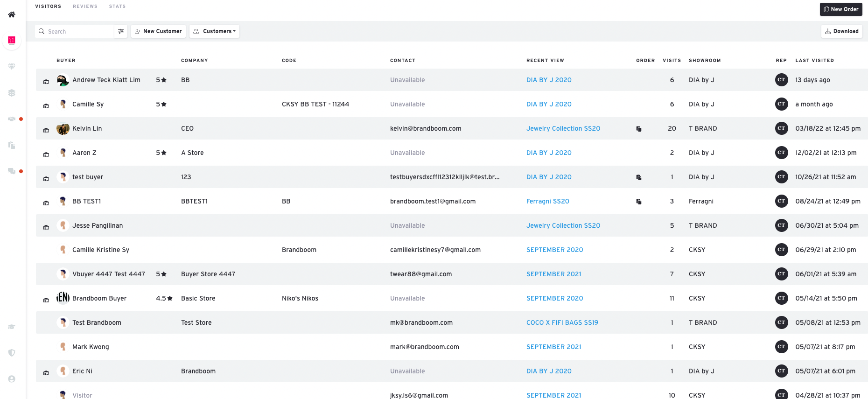
Task: Open the COCO X FIFI BAGS SS19 link
Action: click(x=562, y=322)
